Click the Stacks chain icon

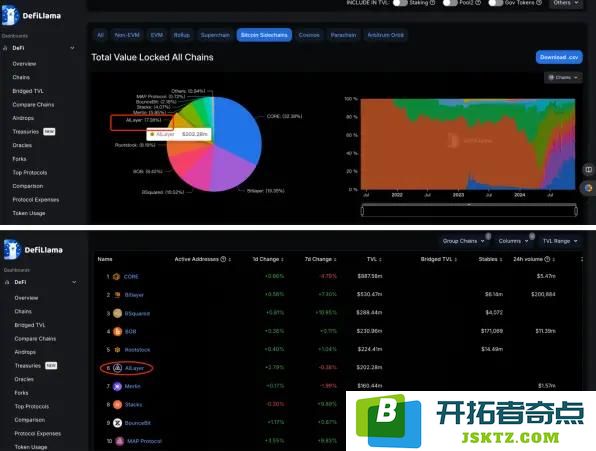tap(117, 404)
